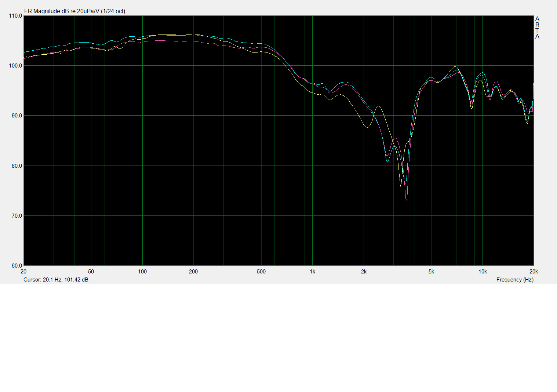
Task: Click the 5k frequency tick label
Action: [x=431, y=272]
